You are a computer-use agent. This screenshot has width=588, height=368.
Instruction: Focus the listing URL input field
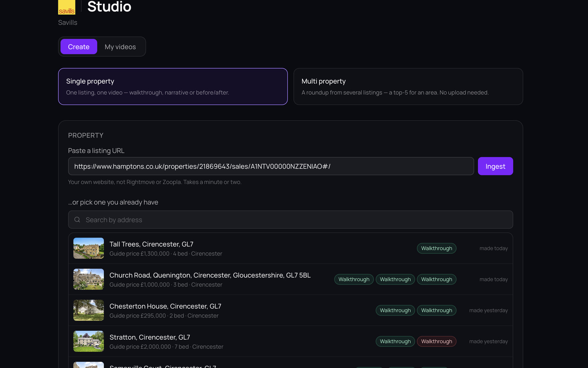(x=271, y=166)
